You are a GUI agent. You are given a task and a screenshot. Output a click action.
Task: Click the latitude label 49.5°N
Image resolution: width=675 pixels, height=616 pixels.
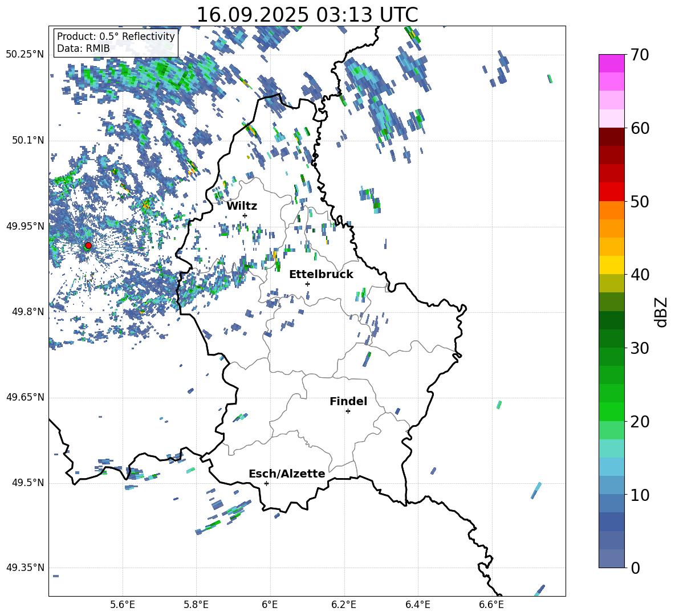(27, 483)
